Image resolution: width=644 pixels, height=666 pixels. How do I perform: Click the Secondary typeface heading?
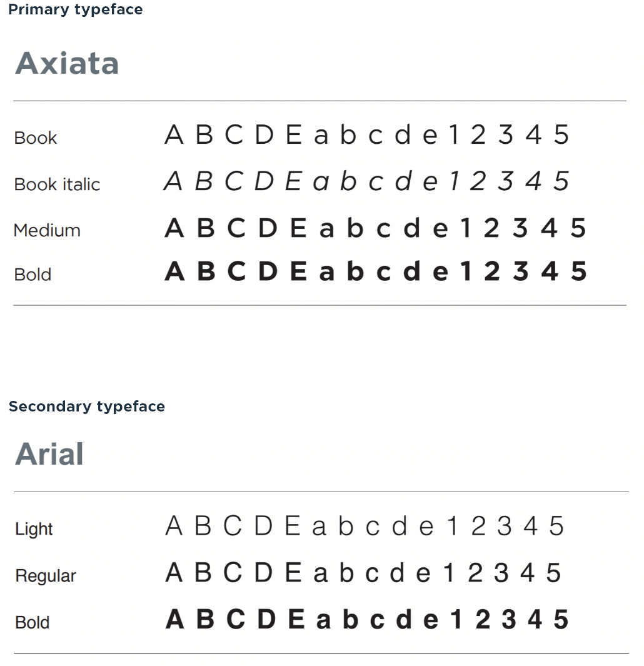click(87, 406)
